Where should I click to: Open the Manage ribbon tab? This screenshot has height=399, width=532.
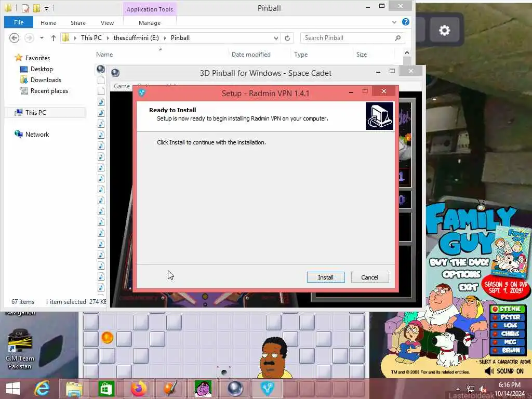(x=150, y=23)
